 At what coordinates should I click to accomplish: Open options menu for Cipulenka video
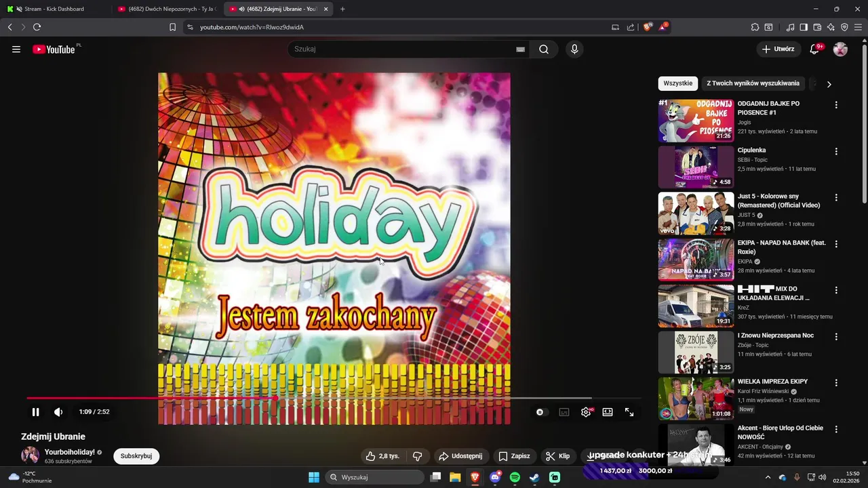pyautogui.click(x=836, y=151)
